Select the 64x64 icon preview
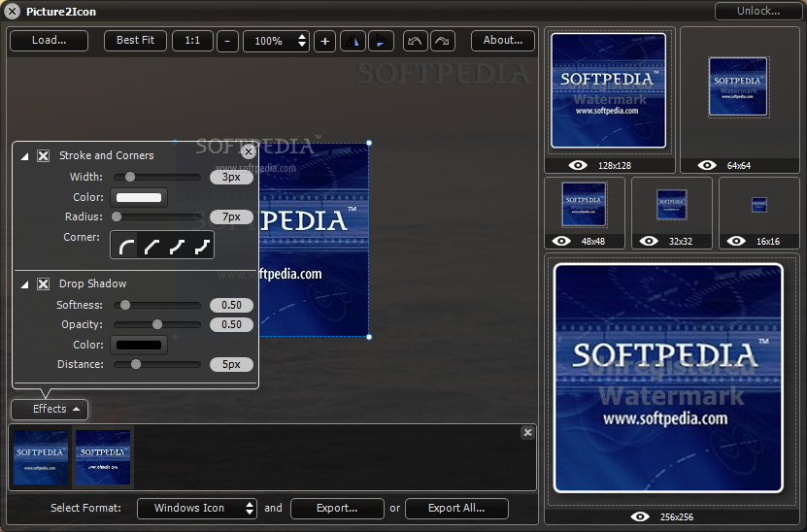The image size is (807, 532). point(739,87)
